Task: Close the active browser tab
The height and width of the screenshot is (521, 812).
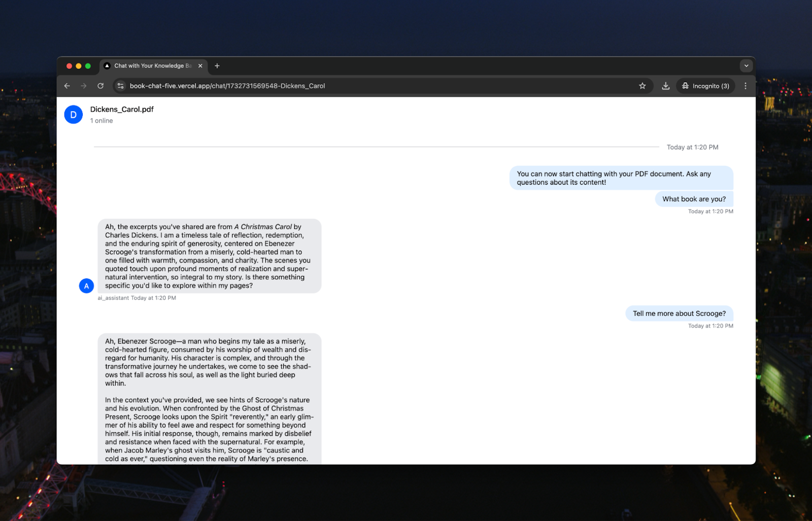Action: [x=200, y=65]
